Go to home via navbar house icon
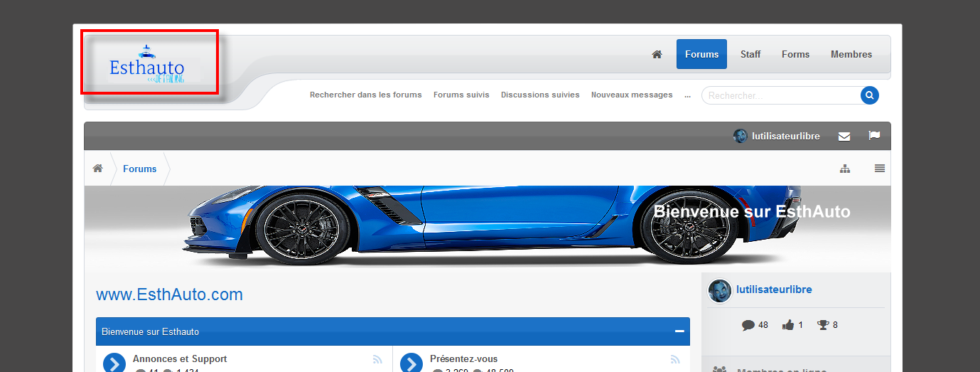The image size is (980, 372). pos(657,54)
